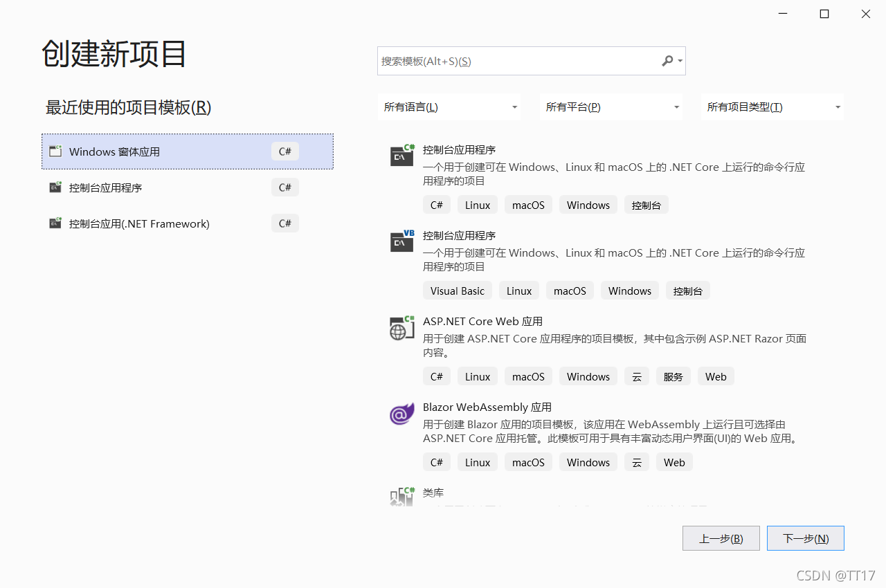Select recent template 控制台应用程序

[x=188, y=187]
